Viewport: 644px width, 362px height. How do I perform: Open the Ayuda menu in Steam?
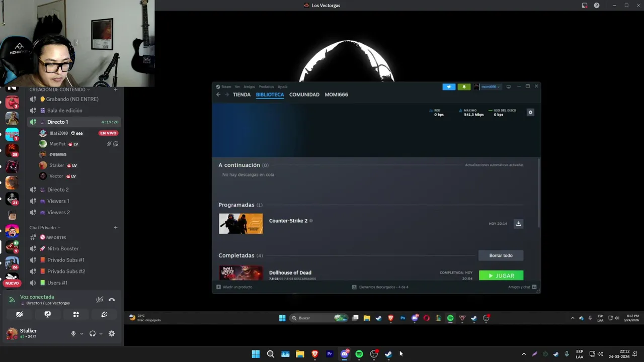click(x=283, y=86)
